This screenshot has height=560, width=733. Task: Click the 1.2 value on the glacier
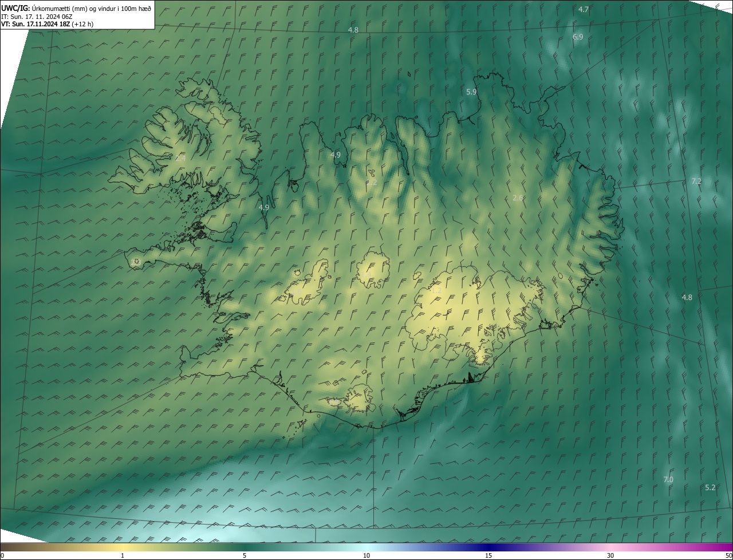coord(436,291)
